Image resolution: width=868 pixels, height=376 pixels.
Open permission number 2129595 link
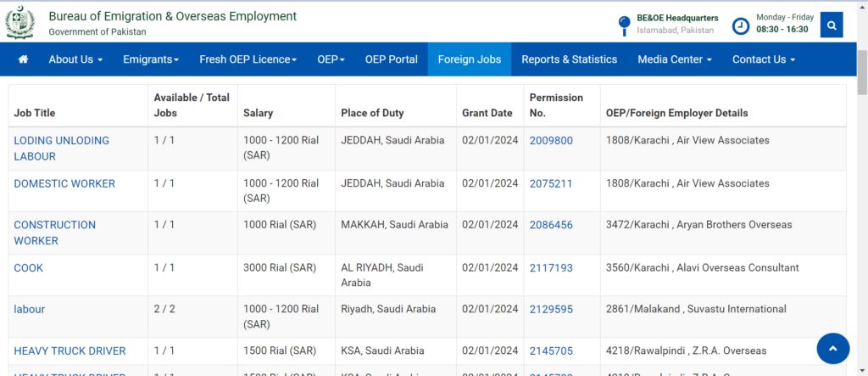(551, 309)
